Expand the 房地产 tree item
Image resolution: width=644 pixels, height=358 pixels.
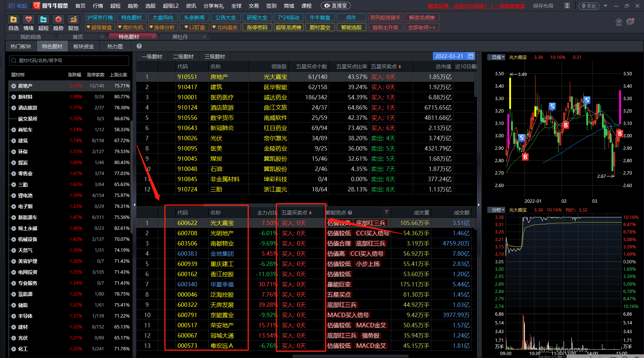pos(14,86)
